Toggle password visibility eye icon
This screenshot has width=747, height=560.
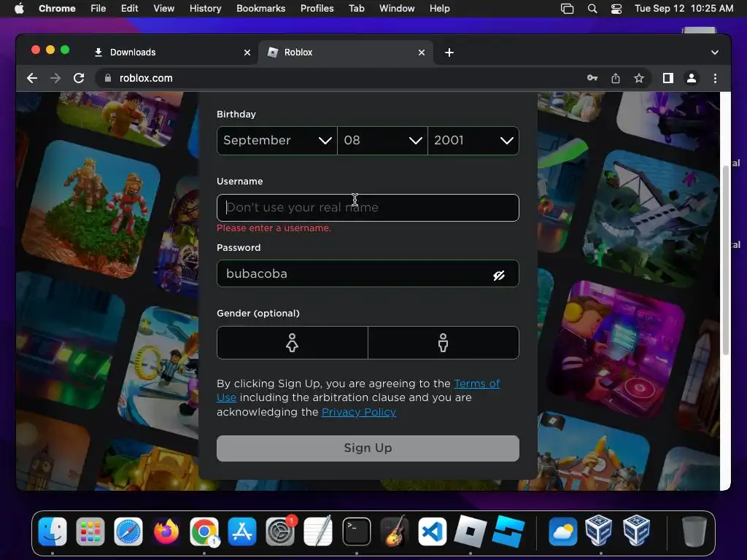click(499, 275)
